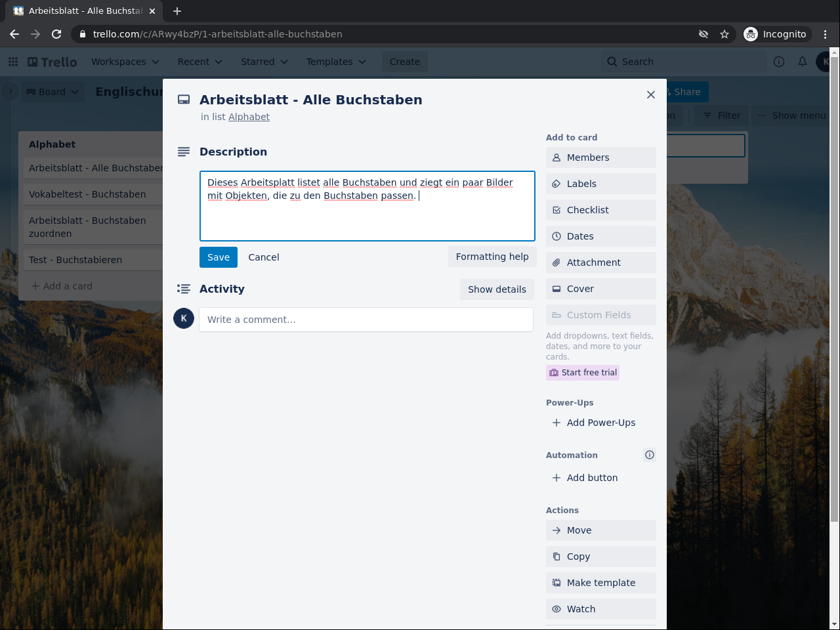Click the third-party cookies blocked eye icon
The height and width of the screenshot is (630, 840).
[x=703, y=34]
